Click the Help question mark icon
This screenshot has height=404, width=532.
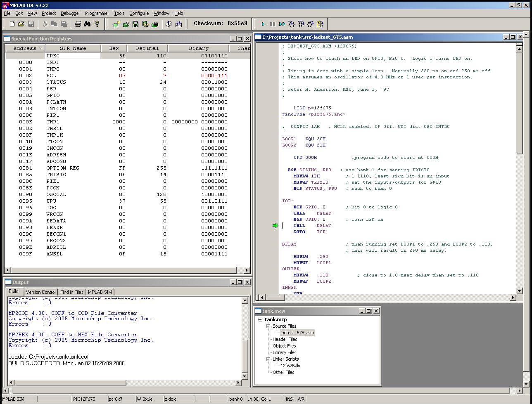pyautogui.click(x=97, y=24)
